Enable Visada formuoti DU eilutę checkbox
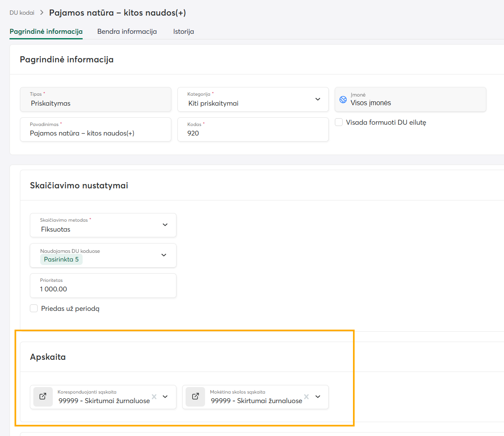The width and height of the screenshot is (504, 436). click(339, 122)
